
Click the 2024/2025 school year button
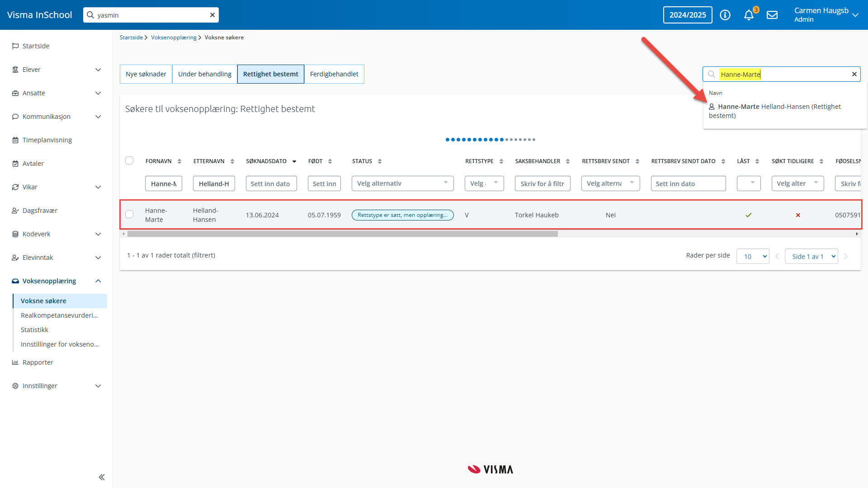click(688, 15)
